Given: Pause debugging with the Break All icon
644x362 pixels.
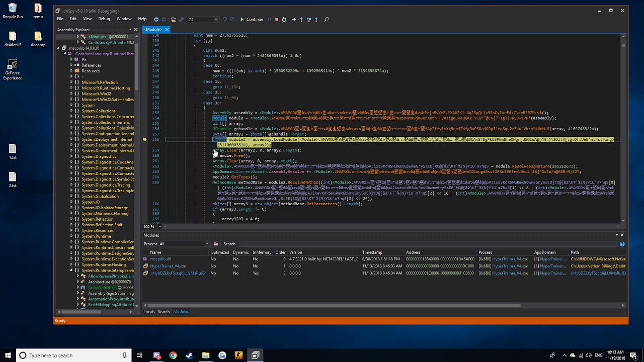Looking at the screenshot, I should pyautogui.click(x=269, y=19).
